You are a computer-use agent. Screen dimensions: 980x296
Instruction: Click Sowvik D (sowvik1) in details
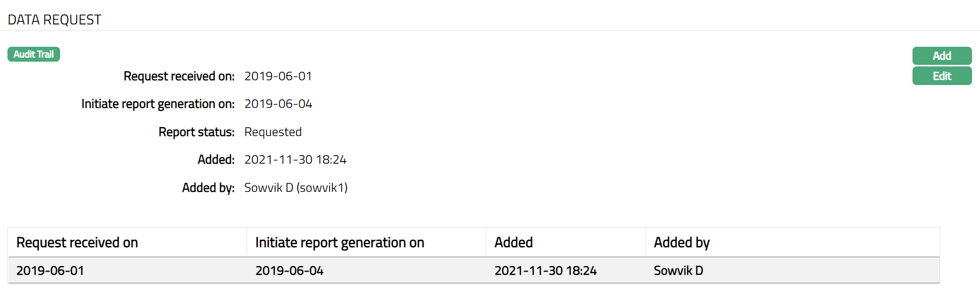tap(295, 188)
